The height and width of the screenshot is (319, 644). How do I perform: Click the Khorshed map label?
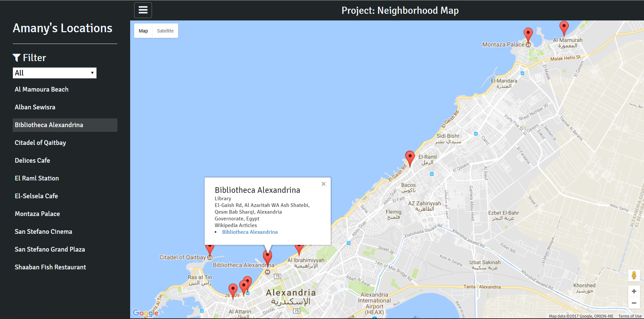[x=584, y=288]
